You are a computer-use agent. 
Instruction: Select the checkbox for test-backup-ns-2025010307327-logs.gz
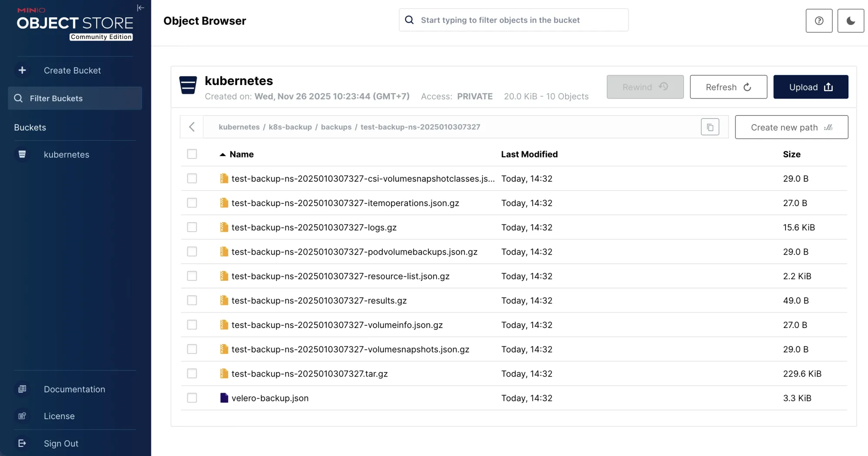coord(192,227)
